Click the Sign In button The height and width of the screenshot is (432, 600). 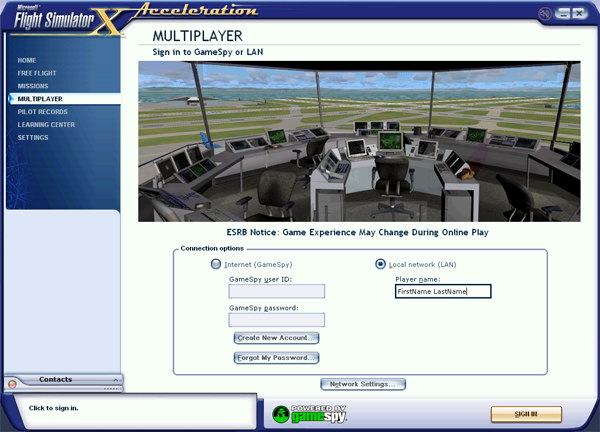[526, 414]
